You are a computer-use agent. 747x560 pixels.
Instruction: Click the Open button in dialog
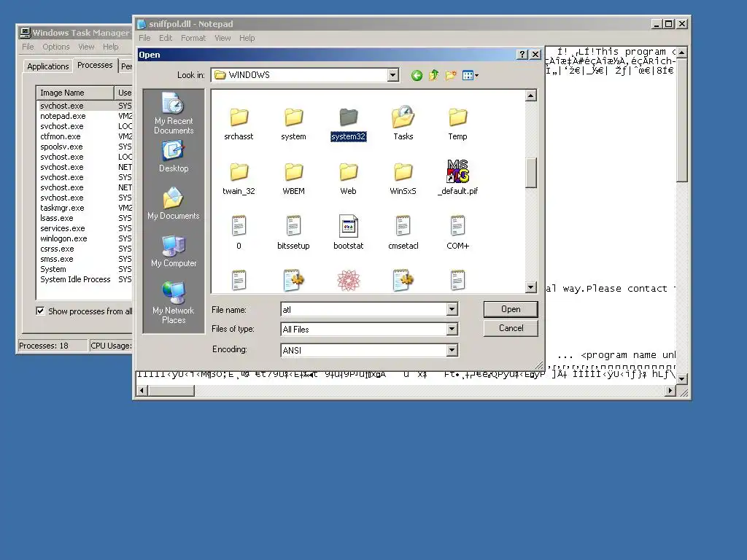click(x=511, y=309)
